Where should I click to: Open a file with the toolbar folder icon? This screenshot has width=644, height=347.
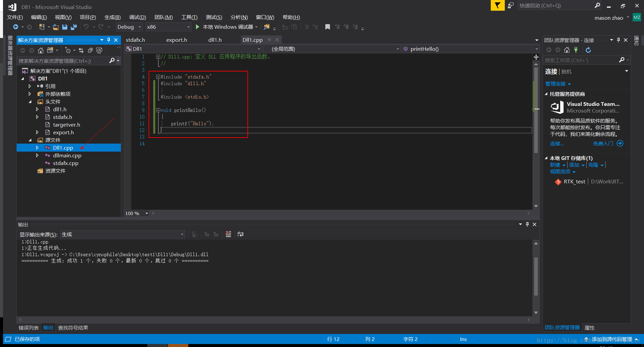(56, 27)
